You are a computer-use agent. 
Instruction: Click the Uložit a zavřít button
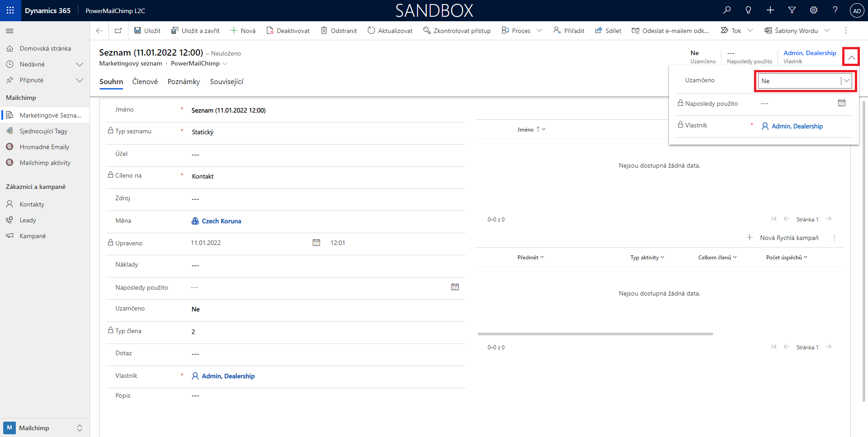195,31
